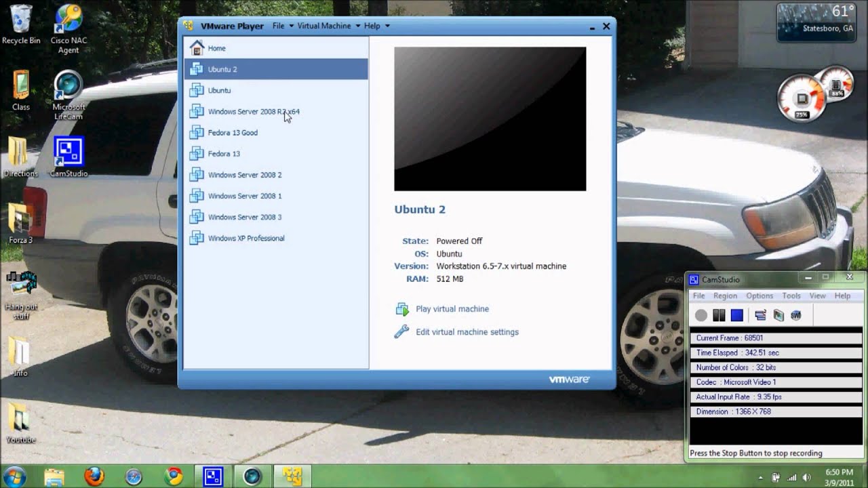868x488 pixels.
Task: Open the Forza 3 desktop folder
Action: pyautogui.click(x=21, y=224)
